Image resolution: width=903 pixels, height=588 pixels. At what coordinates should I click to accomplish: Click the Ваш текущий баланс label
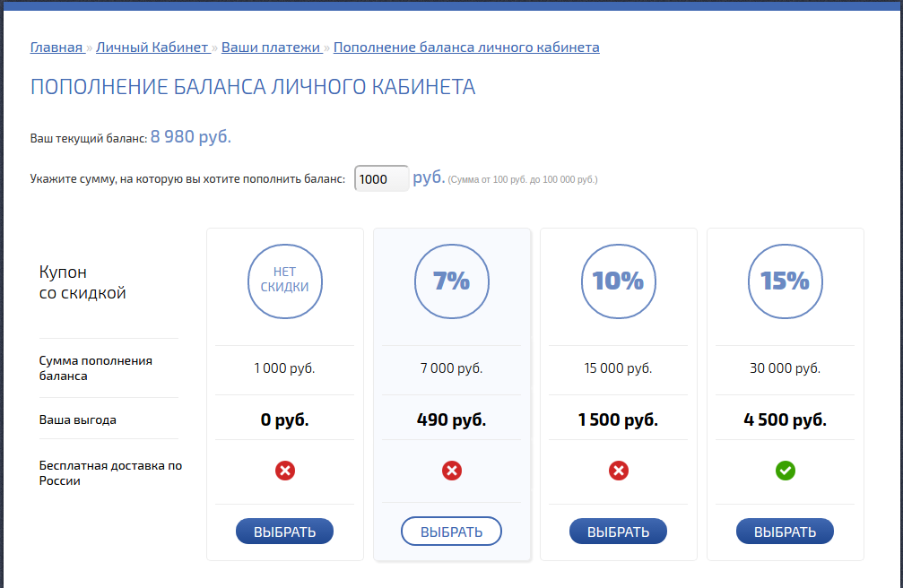[x=89, y=139]
